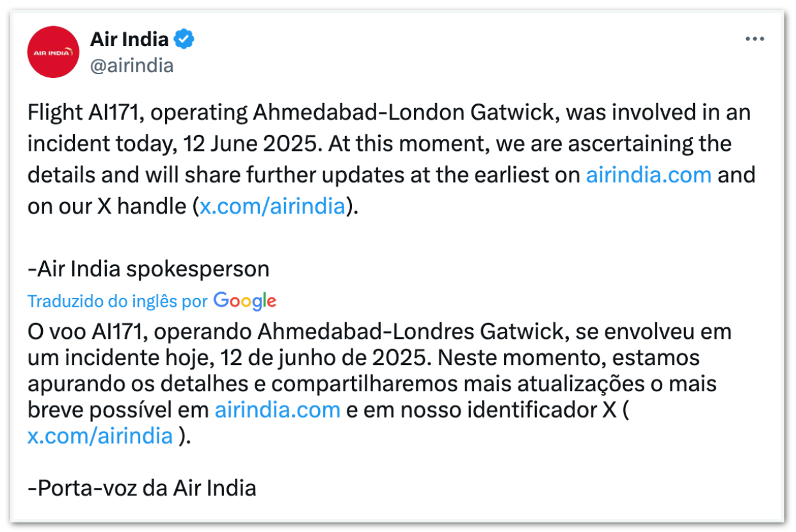The height and width of the screenshot is (532, 796).
Task: Open the three-dot more options menu
Action: pos(755,40)
